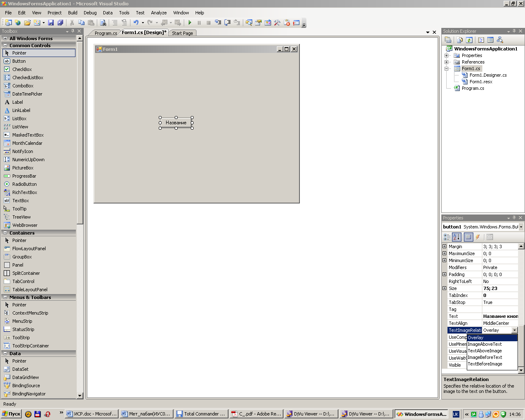Switch to Total Commander in the taskbar
The width and height of the screenshot is (525, 420).
[201, 414]
